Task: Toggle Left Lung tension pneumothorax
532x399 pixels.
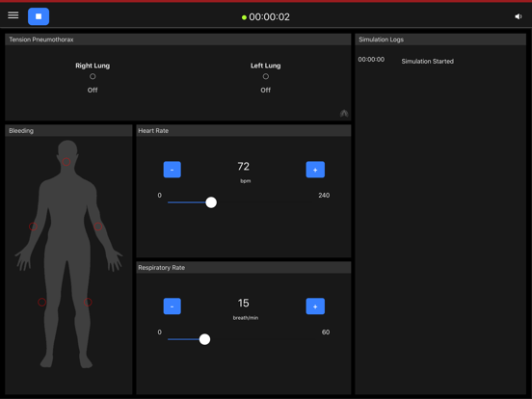Action: click(266, 77)
